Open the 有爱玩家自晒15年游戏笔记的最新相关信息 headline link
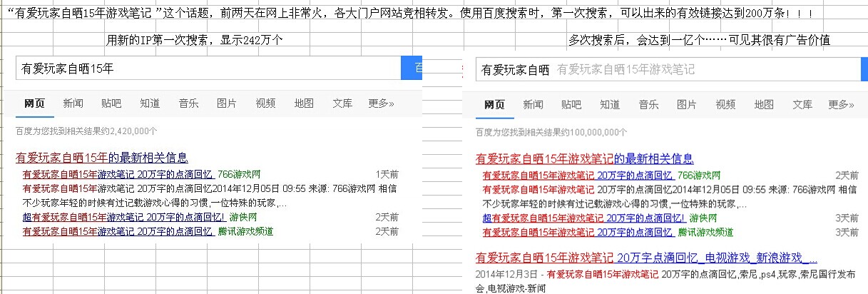The height and width of the screenshot is (294, 868). pos(585,158)
